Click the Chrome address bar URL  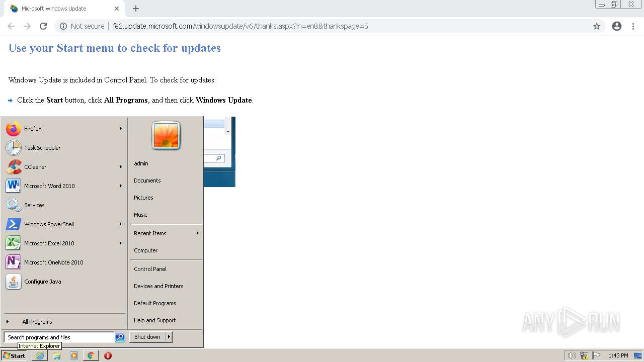click(x=240, y=26)
